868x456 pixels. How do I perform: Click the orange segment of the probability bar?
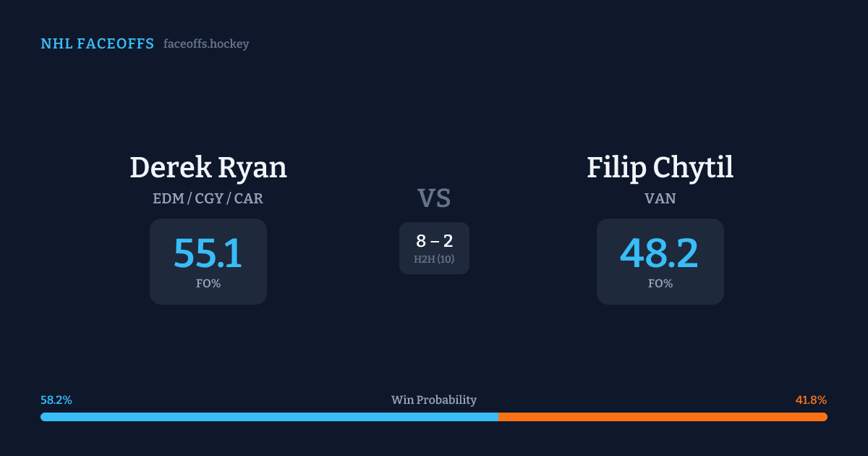[663, 417]
